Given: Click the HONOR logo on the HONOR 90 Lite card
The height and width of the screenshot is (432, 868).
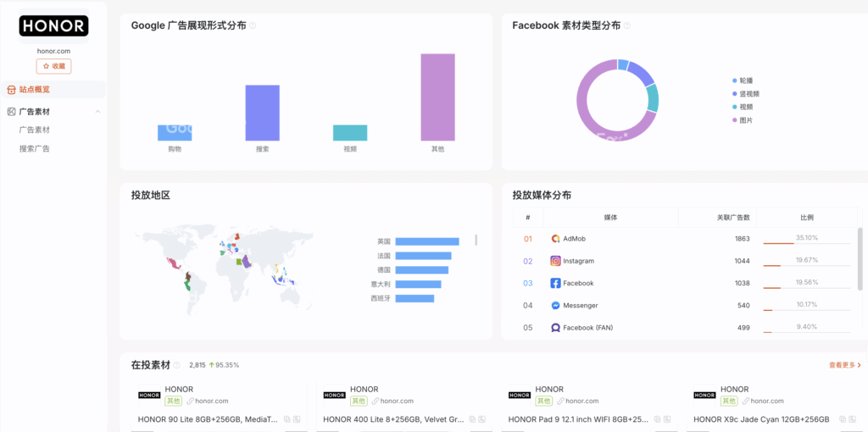Looking at the screenshot, I should tap(149, 396).
